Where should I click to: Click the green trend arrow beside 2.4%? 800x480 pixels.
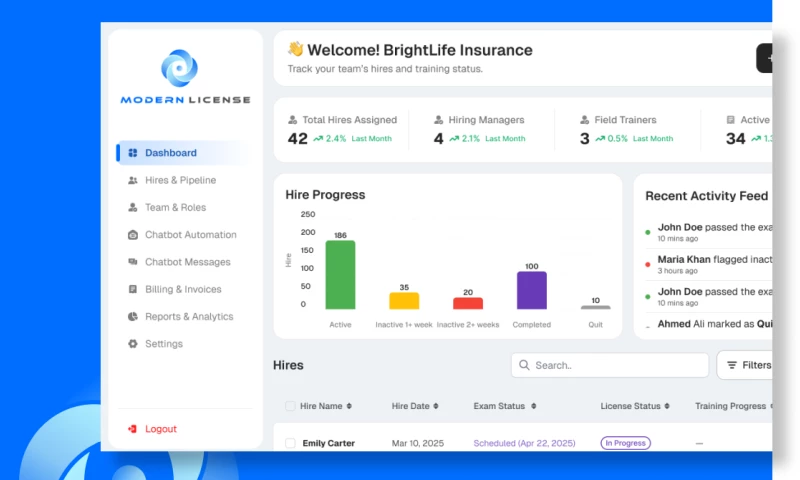coord(318,139)
